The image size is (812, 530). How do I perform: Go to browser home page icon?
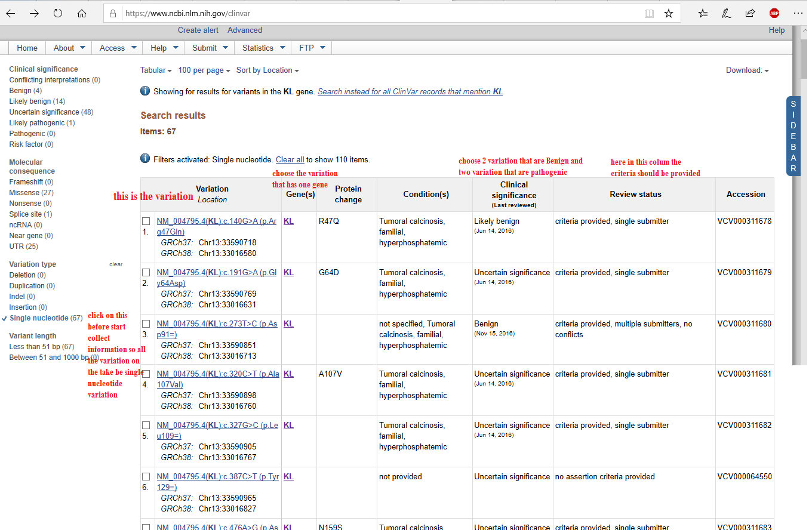tap(82, 13)
